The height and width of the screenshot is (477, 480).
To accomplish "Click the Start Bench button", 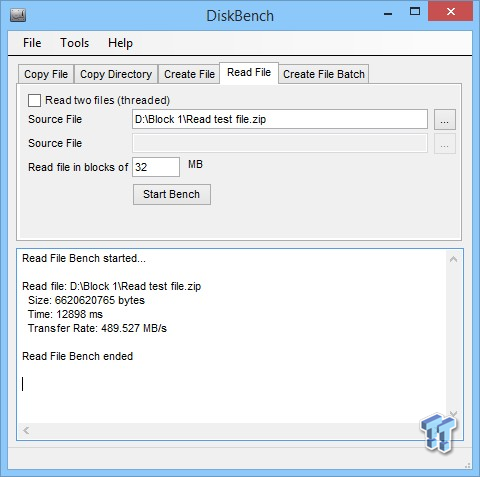I will coord(172,194).
